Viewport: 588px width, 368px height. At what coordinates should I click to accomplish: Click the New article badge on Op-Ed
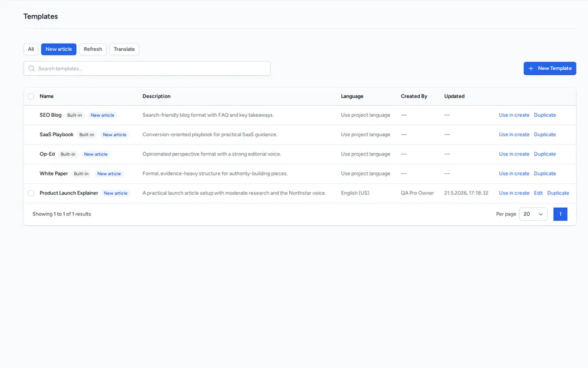96,154
